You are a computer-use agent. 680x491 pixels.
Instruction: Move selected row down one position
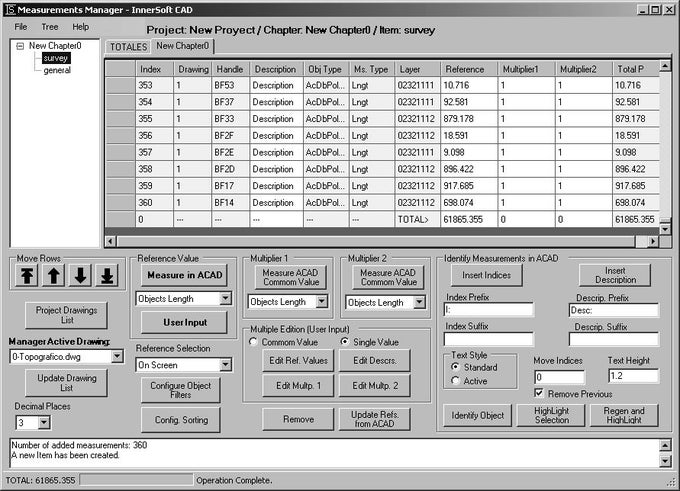click(80, 275)
